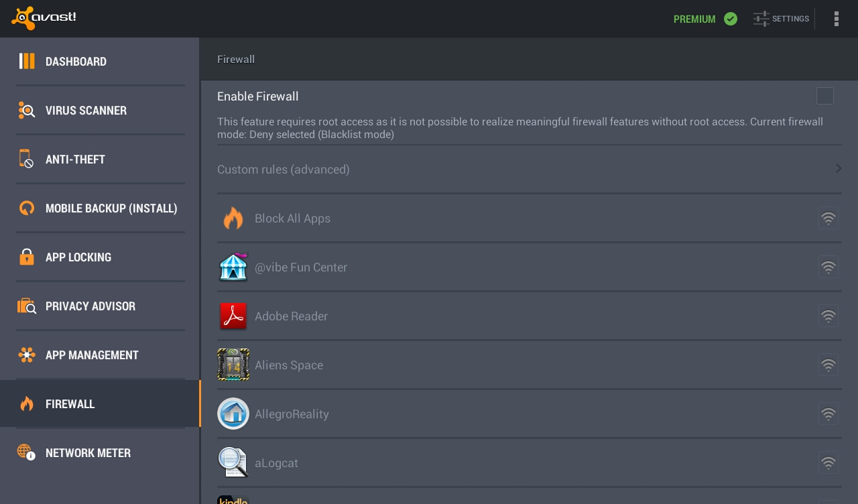The image size is (858, 504).
Task: Toggle Wi-Fi access for AllegroReality
Action: [829, 414]
